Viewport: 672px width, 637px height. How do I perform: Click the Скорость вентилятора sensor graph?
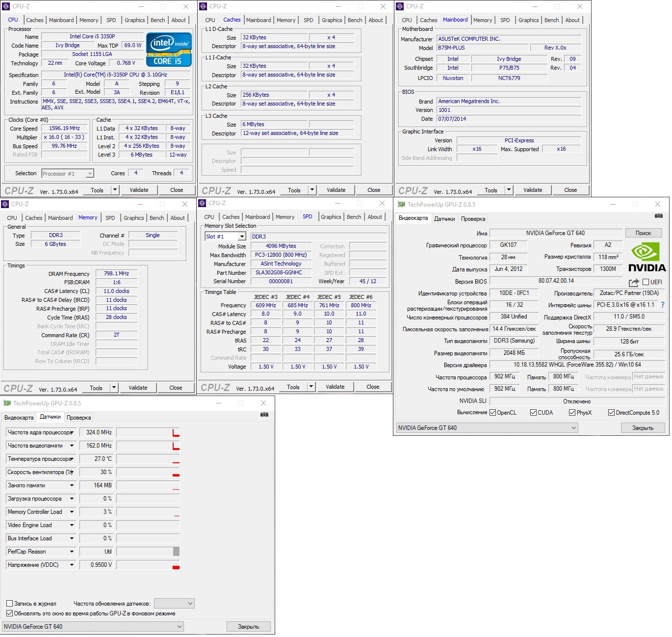148,472
